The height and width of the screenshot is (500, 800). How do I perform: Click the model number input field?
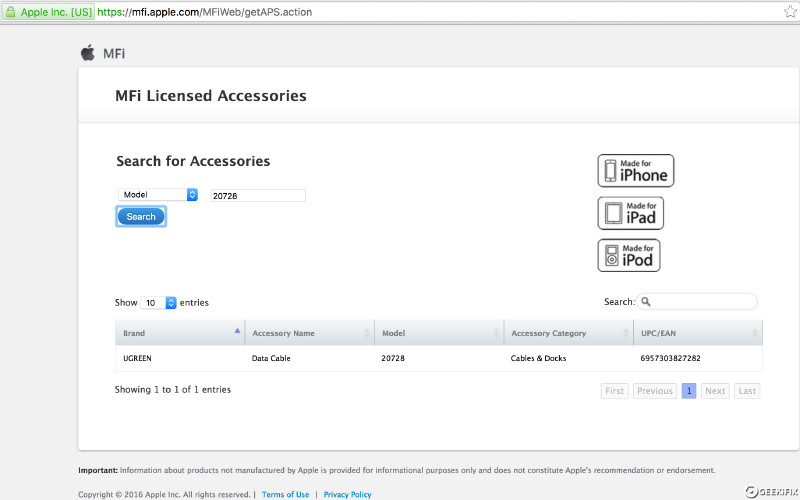coord(257,196)
